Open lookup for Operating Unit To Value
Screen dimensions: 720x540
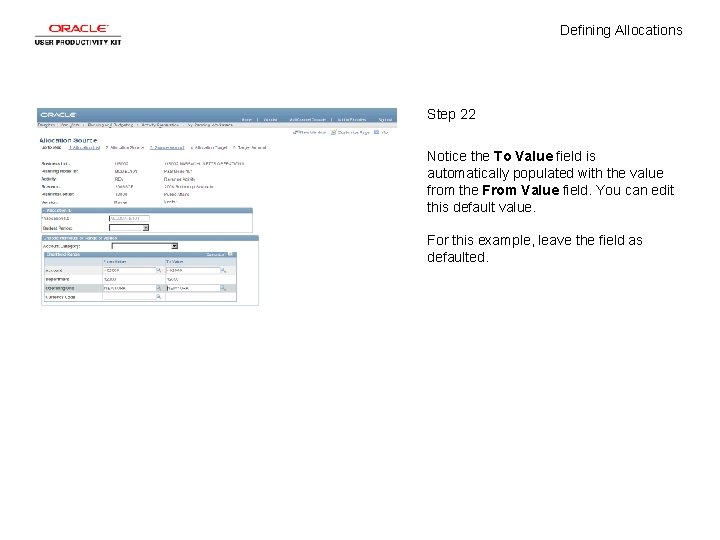(x=223, y=288)
